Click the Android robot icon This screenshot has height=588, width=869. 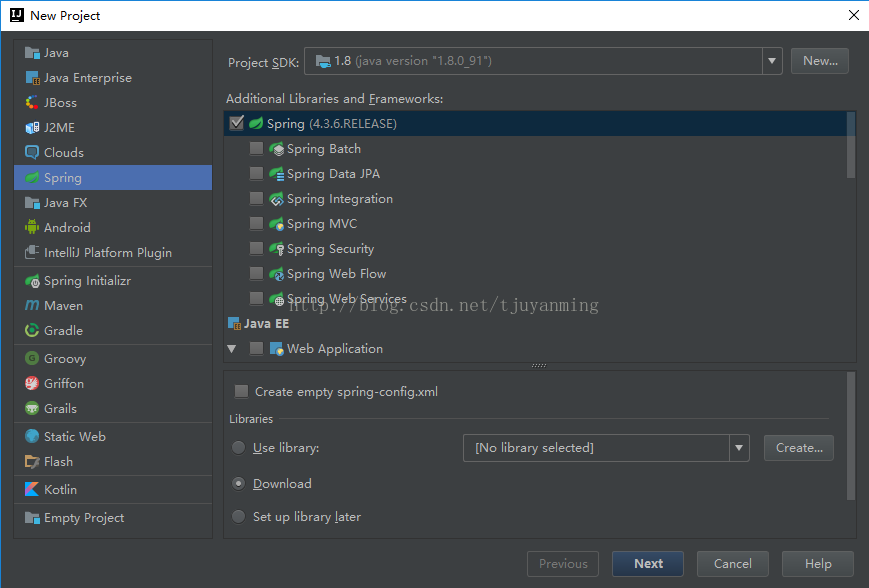tap(32, 227)
